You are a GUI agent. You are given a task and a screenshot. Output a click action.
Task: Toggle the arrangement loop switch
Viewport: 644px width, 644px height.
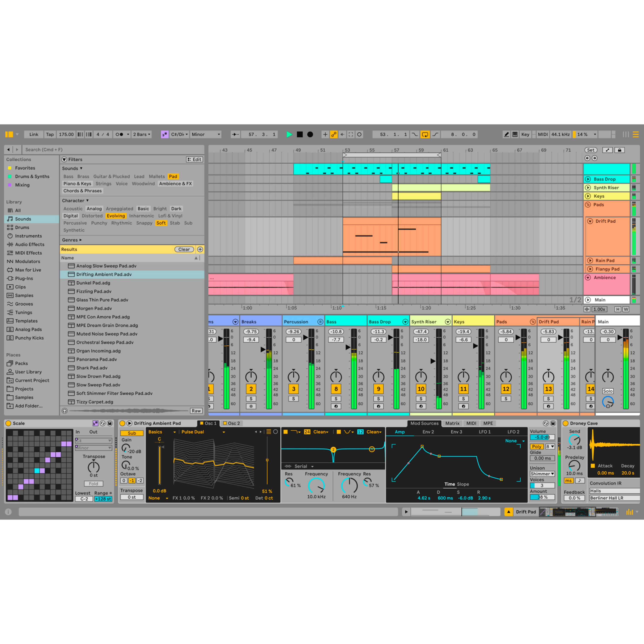(x=425, y=134)
